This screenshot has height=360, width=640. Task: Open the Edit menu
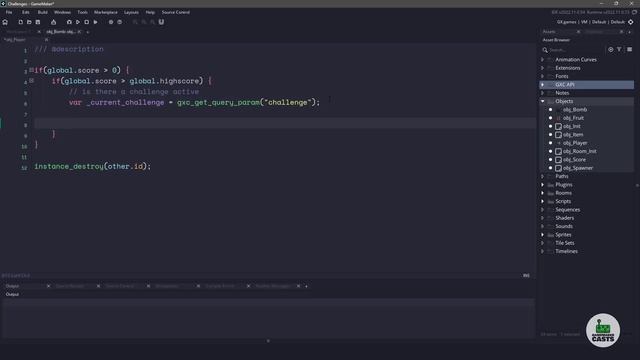click(x=26, y=12)
